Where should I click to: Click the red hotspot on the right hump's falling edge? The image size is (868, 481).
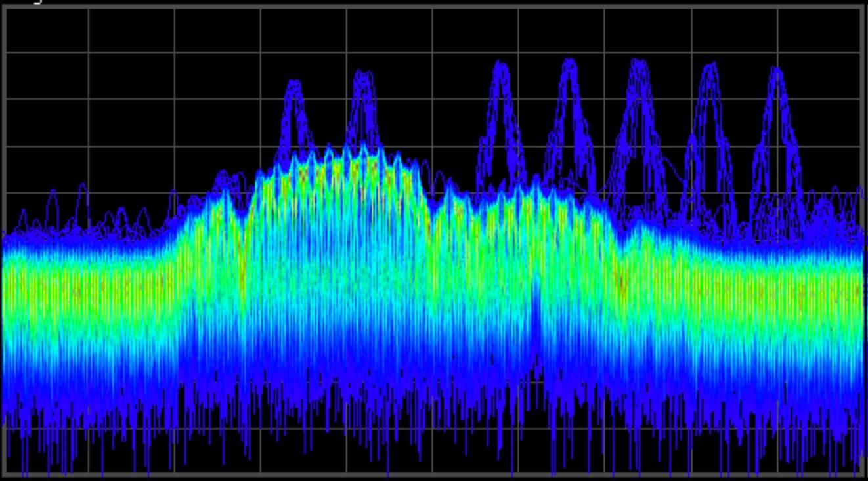(x=621, y=282)
